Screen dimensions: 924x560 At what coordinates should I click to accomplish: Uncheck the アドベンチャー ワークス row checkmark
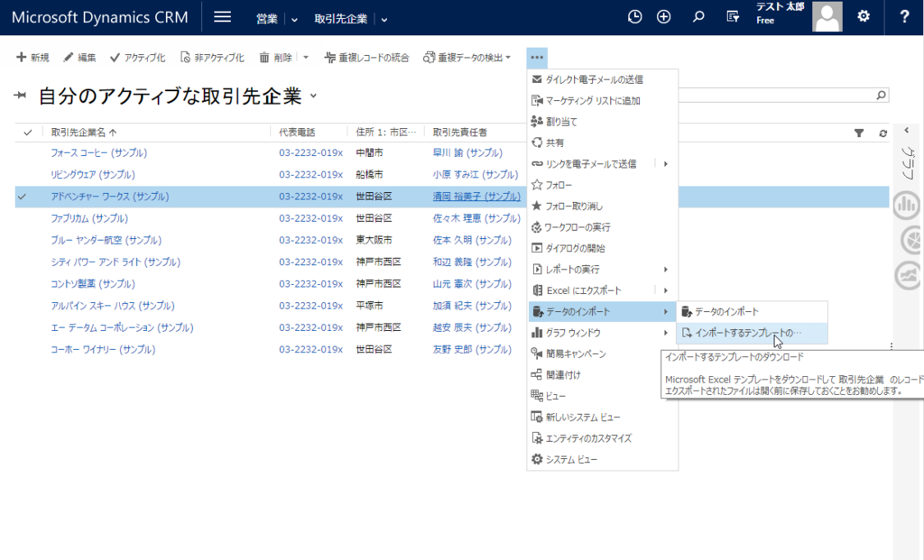point(22,197)
